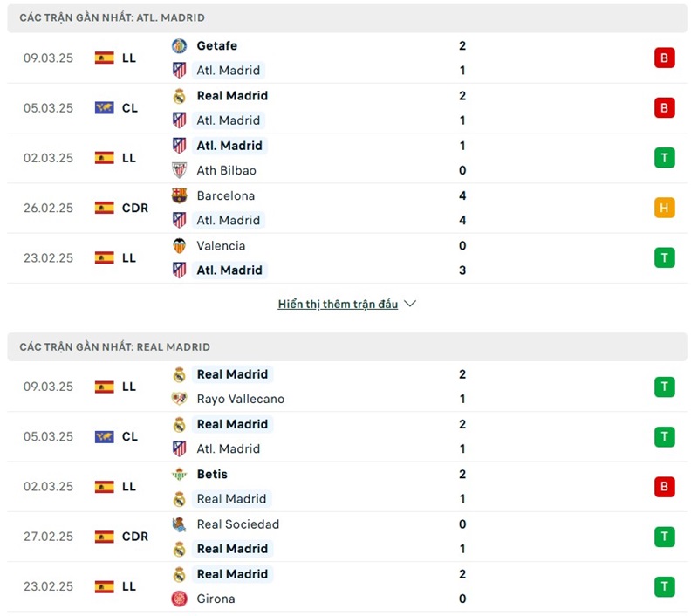This screenshot has height=616, width=698.
Task: Click the green T badge for Girona match
Action: pyautogui.click(x=664, y=586)
